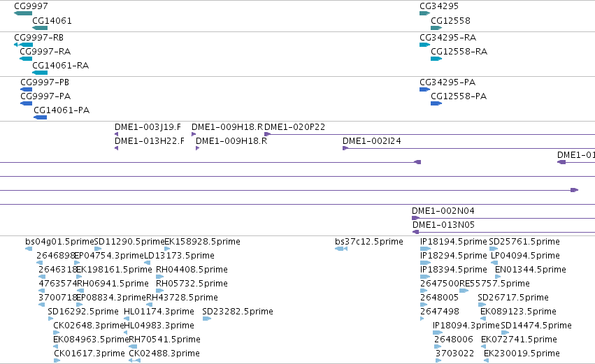
Task: Open the CG34295 gene feature
Action: (x=424, y=13)
